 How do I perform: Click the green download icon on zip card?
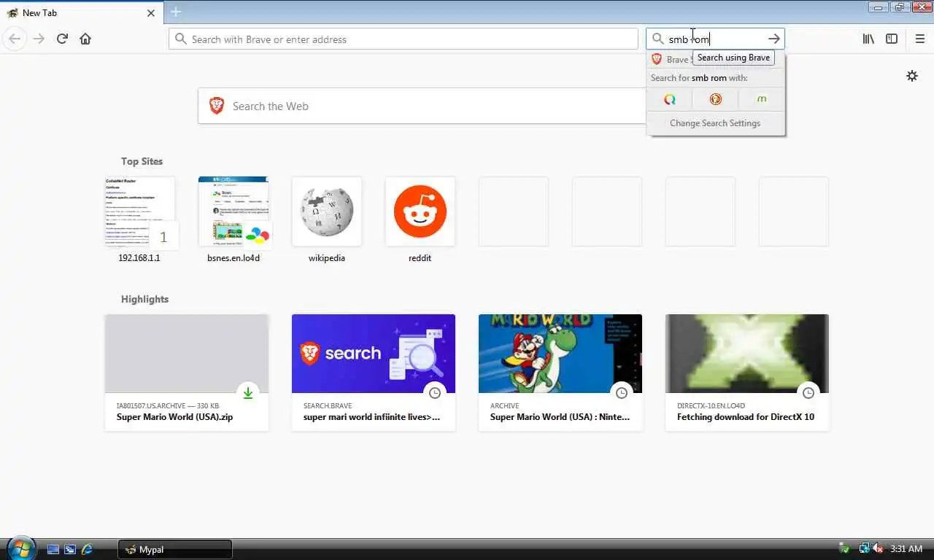(248, 393)
